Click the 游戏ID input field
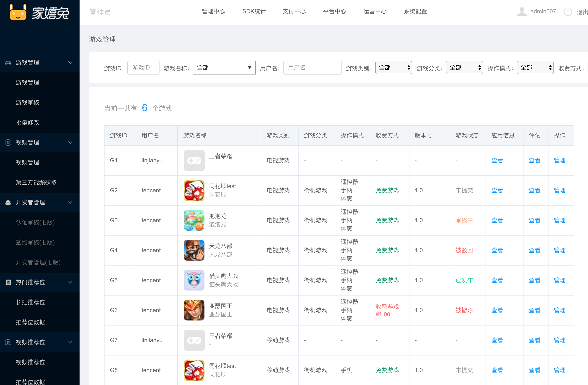Image resolution: width=588 pixels, height=385 pixels. (x=143, y=68)
